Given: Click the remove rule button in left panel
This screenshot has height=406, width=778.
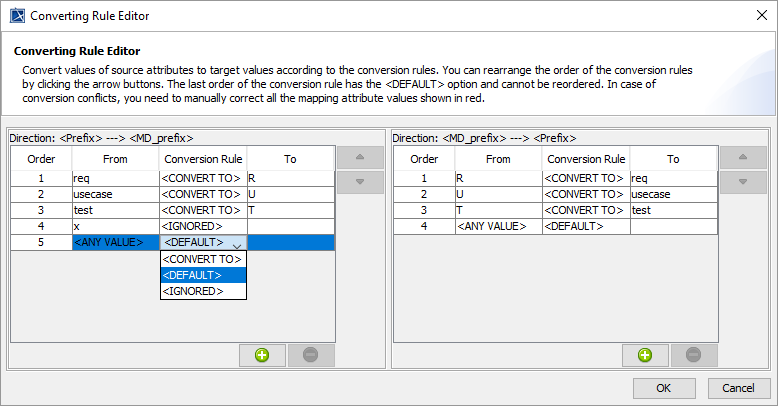Looking at the screenshot, I should (310, 355).
